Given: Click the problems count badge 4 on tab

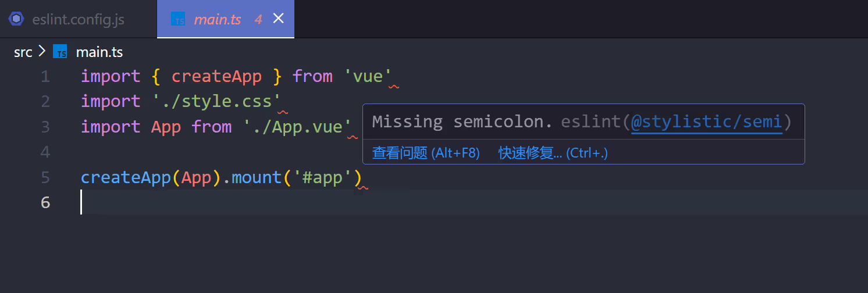Looking at the screenshot, I should coord(258,19).
